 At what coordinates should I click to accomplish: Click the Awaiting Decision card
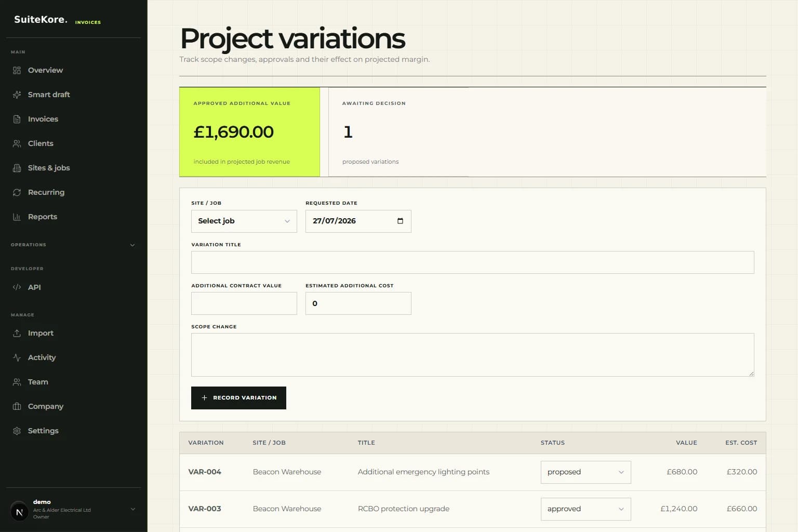(398, 132)
